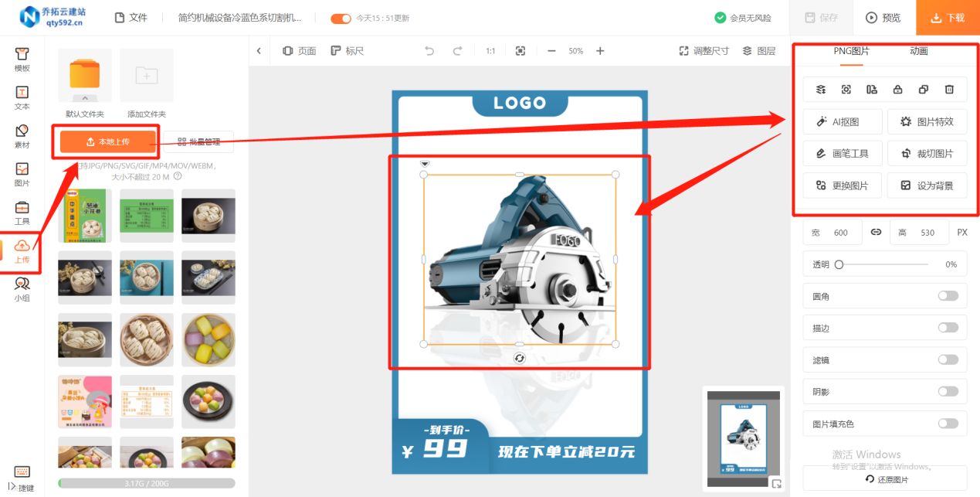Viewport: 980px width, 497px height.
Task: Open 批量管理 batch management dropdown
Action: point(199,141)
